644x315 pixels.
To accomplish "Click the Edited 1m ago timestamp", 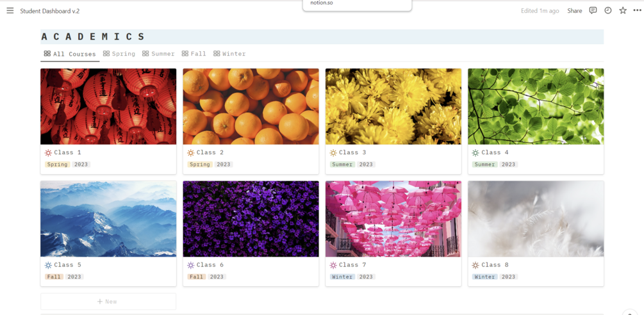I will coord(540,11).
